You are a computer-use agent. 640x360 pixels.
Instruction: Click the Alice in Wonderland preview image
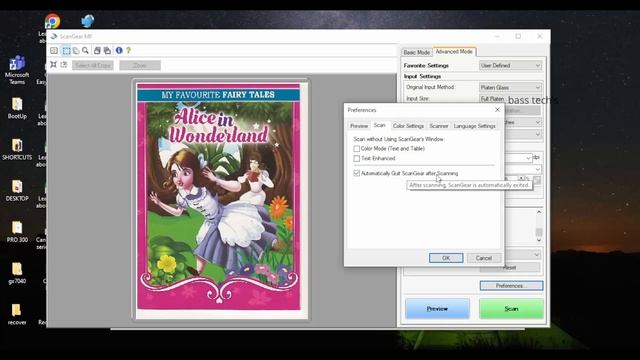(x=219, y=197)
